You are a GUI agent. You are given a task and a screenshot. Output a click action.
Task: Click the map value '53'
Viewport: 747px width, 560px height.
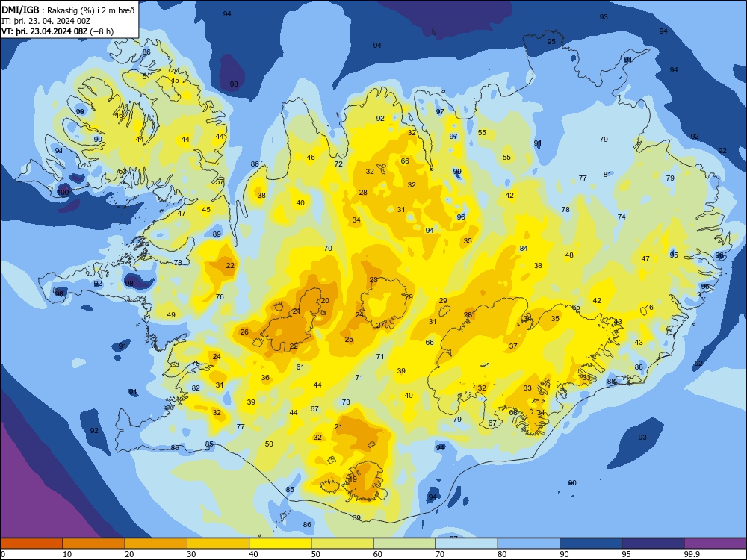[x=123, y=172]
